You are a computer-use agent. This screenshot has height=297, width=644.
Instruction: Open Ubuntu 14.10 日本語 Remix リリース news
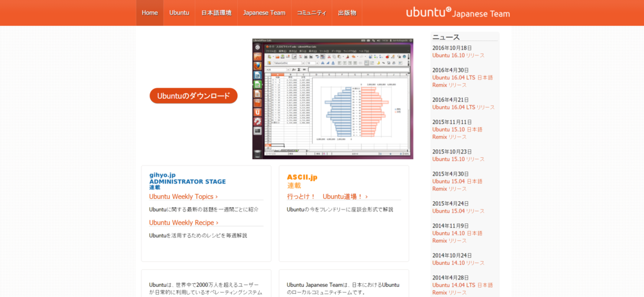click(457, 237)
